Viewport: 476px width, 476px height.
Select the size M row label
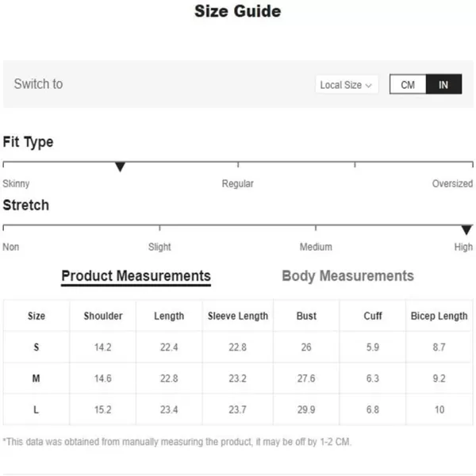[36, 379]
